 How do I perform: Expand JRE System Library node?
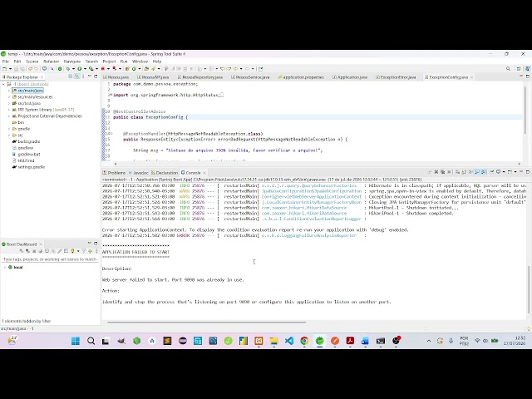[9, 110]
